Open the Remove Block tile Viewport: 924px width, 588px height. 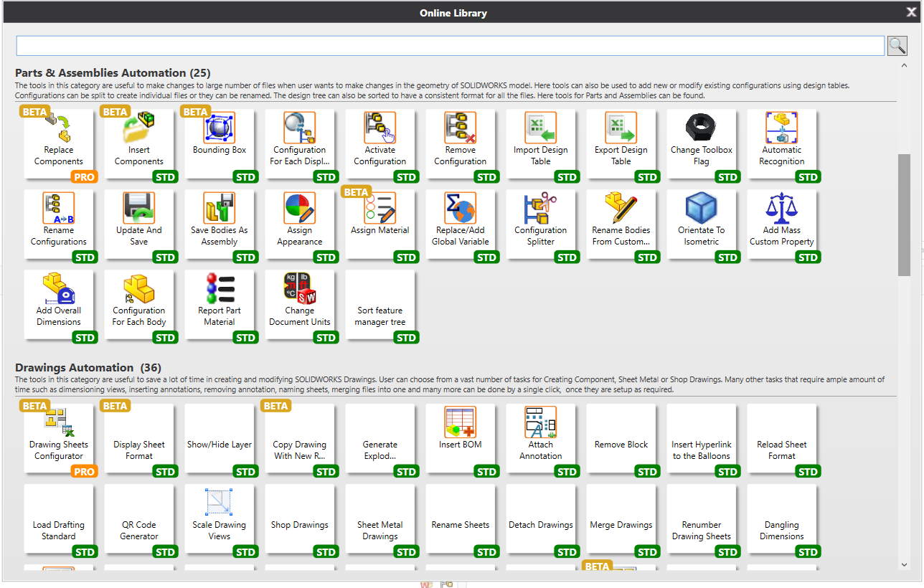tap(621, 439)
